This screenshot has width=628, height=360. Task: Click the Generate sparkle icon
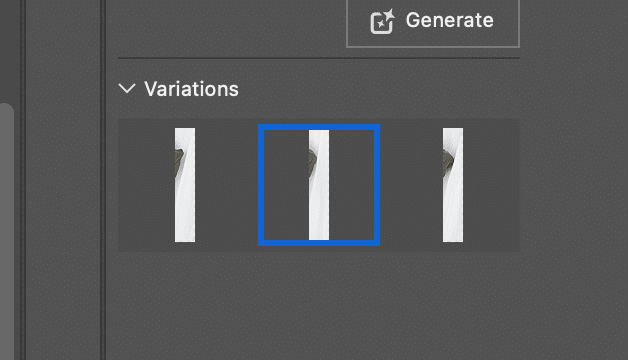pos(382,21)
